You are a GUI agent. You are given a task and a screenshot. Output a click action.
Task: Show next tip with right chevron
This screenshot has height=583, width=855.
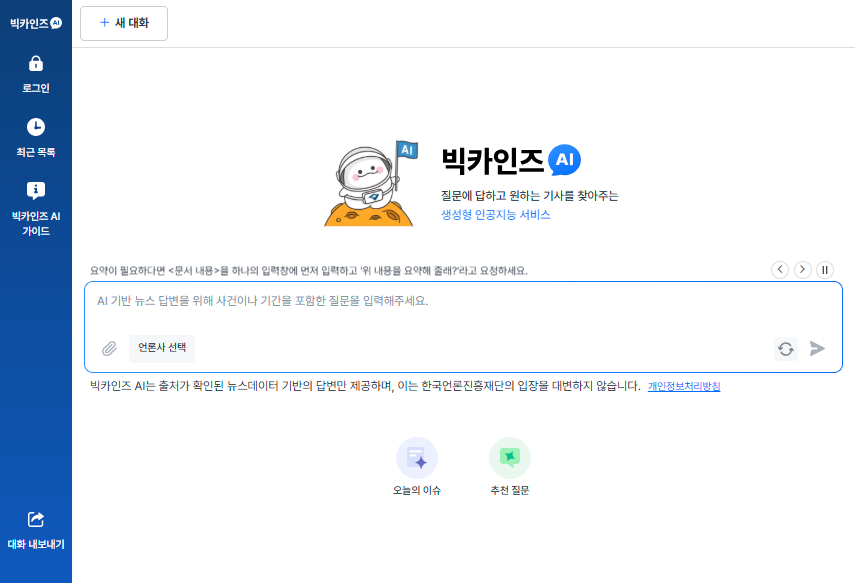pos(803,269)
